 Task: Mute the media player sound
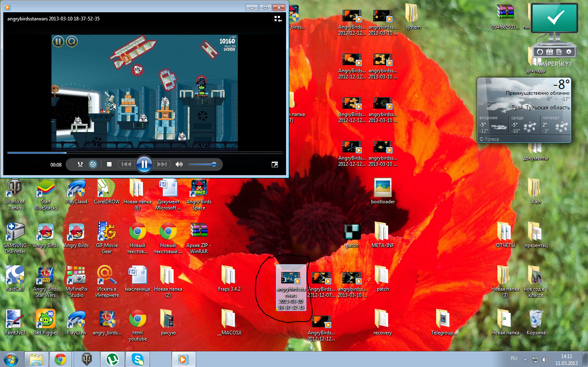click(x=179, y=165)
